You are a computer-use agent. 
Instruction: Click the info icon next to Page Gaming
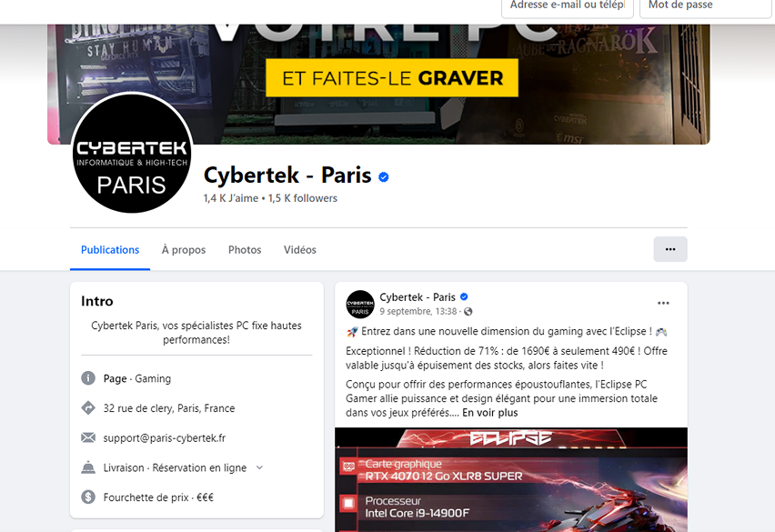pos(88,378)
